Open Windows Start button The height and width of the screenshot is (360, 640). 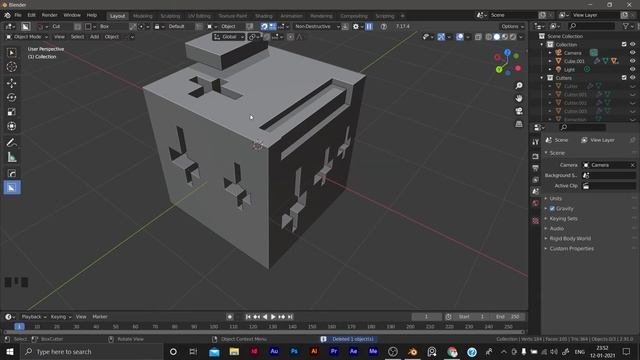pos(10,351)
